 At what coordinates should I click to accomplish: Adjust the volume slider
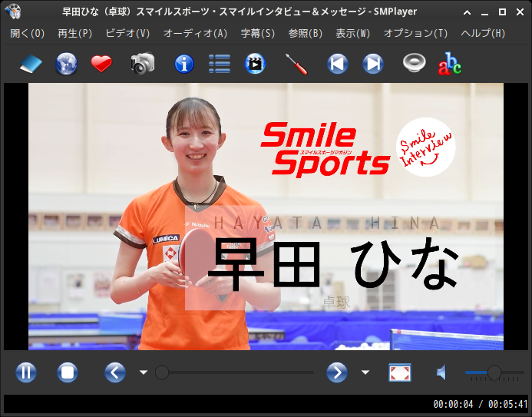point(494,372)
